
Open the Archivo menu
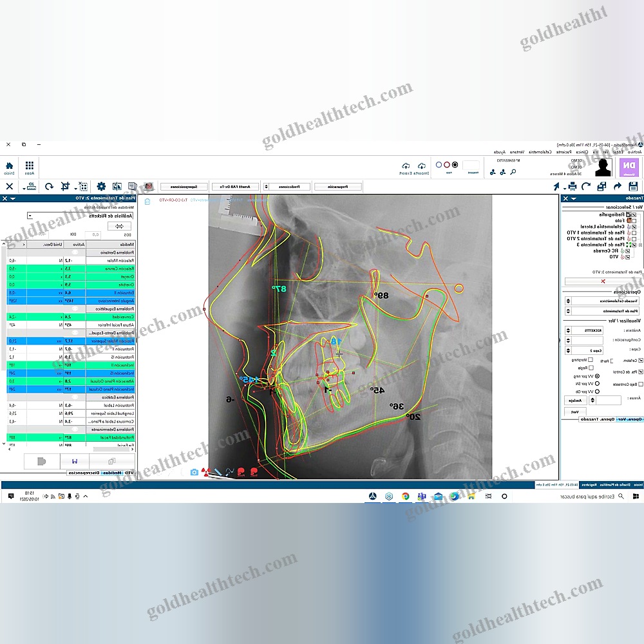(x=634, y=152)
